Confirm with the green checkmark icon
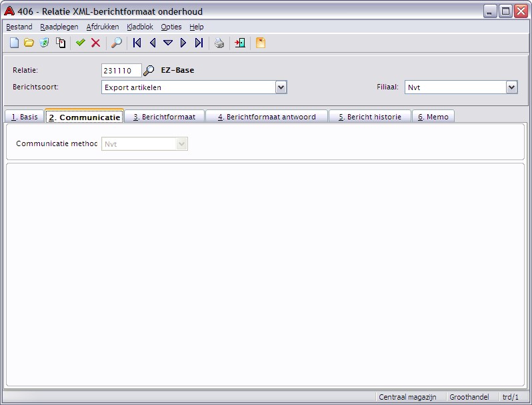This screenshot has height=405, width=532. pyautogui.click(x=81, y=43)
